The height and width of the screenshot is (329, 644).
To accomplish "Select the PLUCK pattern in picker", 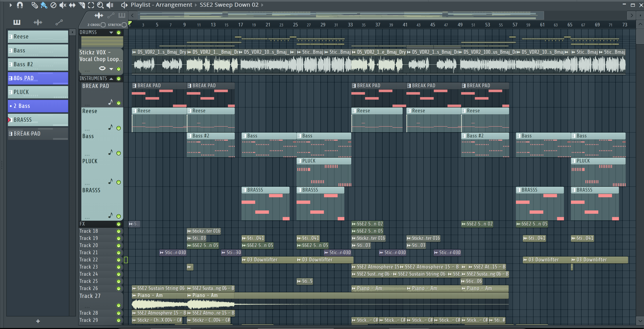I will (38, 92).
